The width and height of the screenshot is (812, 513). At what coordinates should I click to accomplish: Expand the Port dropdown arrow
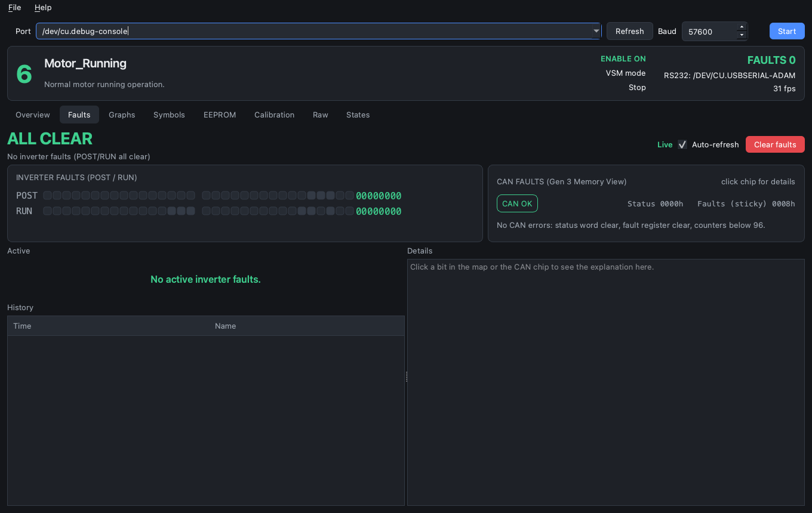point(596,31)
